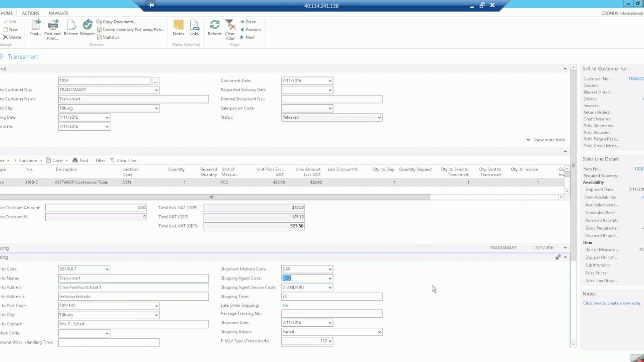Open the Salesperson Code dropdown
Image resolution: width=644 pixels, height=362 pixels.
pos(330,108)
